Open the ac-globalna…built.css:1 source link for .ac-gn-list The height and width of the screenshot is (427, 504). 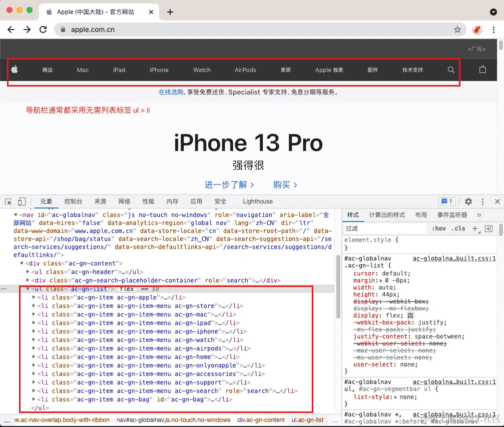click(454, 258)
